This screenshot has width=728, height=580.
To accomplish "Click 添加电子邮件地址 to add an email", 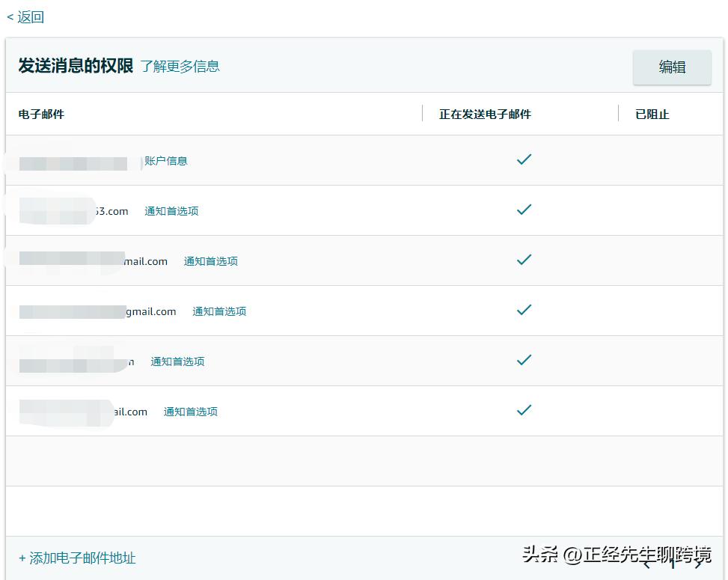I will pos(77,558).
